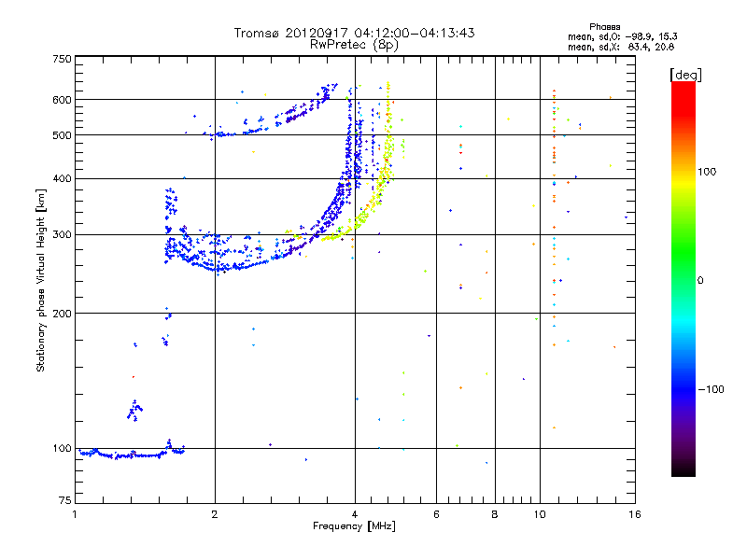Click the '[deg]' colorbar unit label
The image size is (747, 560).
(685, 75)
